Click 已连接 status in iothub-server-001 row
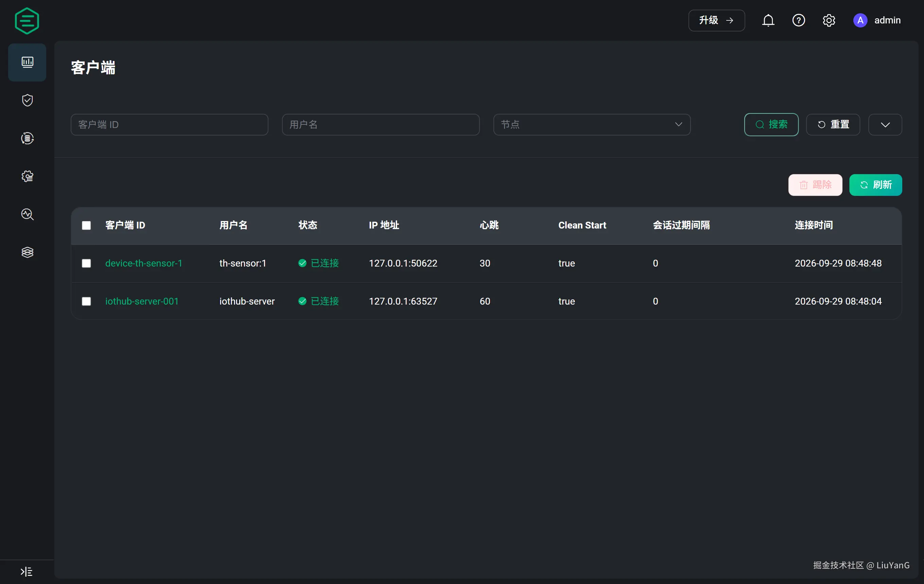The image size is (924, 584). point(319,301)
